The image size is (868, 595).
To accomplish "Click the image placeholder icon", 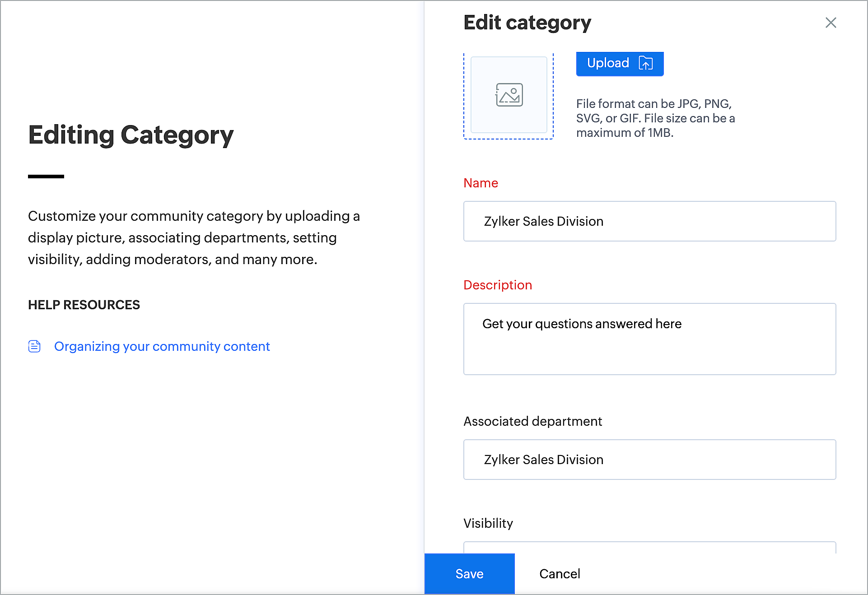I will [x=509, y=95].
